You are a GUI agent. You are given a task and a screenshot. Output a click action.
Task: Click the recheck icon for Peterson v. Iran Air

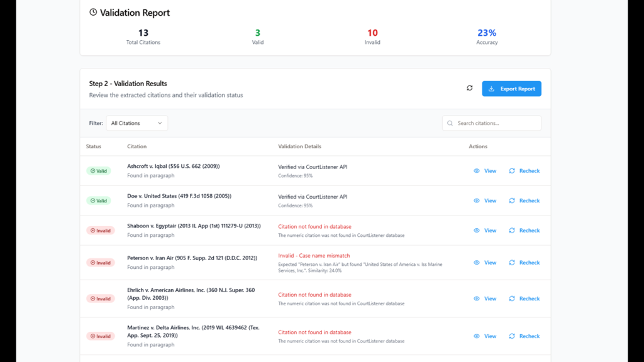[x=512, y=263]
